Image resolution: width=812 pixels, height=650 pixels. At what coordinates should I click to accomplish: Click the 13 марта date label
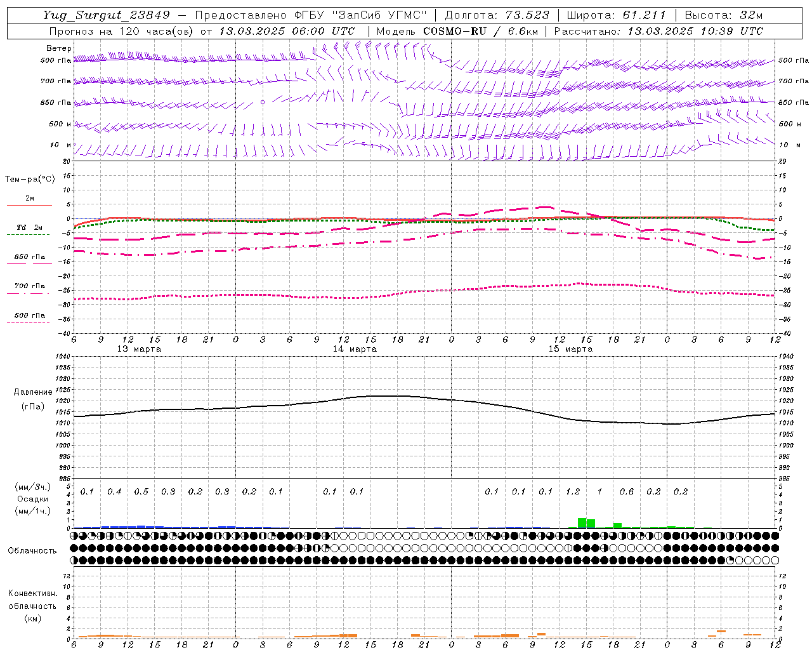(139, 349)
